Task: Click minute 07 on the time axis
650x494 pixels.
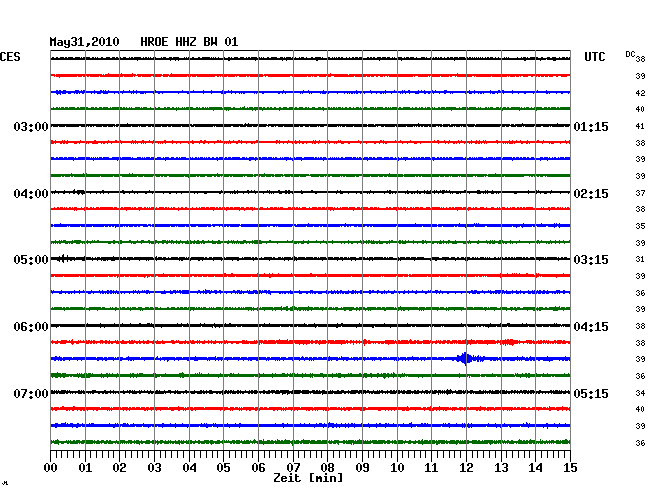Action: coord(293,468)
